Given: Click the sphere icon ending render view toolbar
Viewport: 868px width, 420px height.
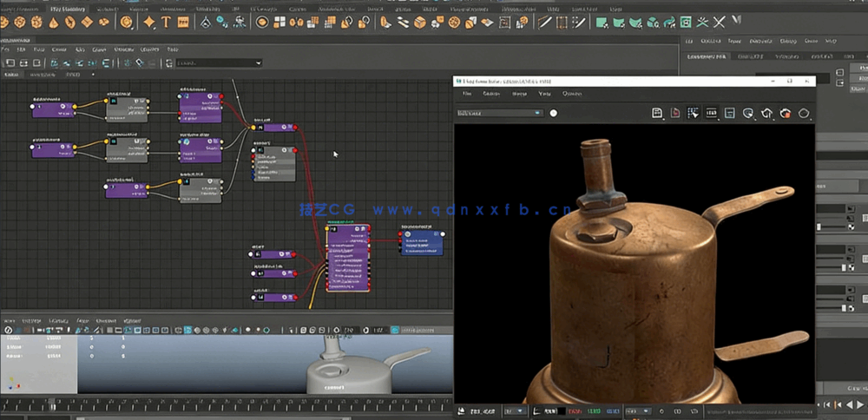Looking at the screenshot, I should [x=804, y=113].
